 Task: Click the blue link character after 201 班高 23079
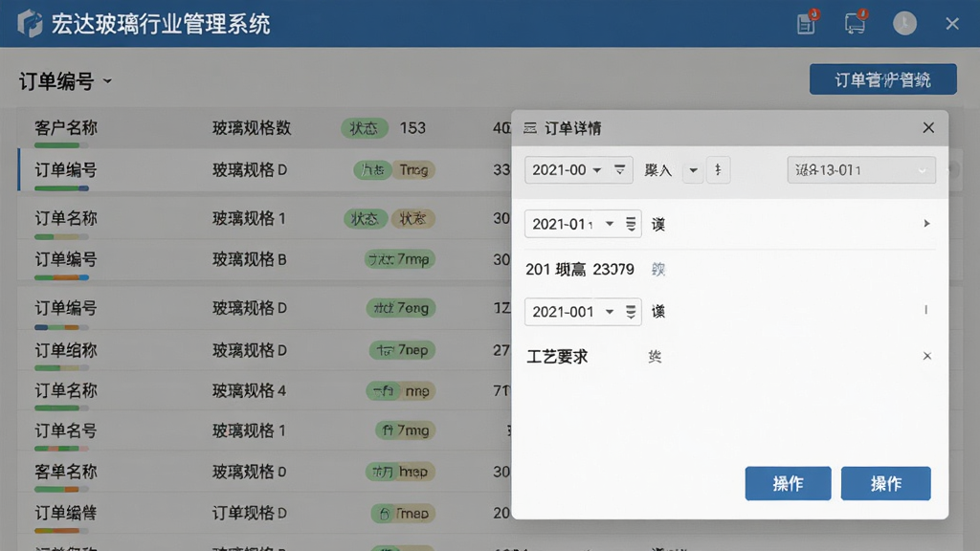[658, 269]
